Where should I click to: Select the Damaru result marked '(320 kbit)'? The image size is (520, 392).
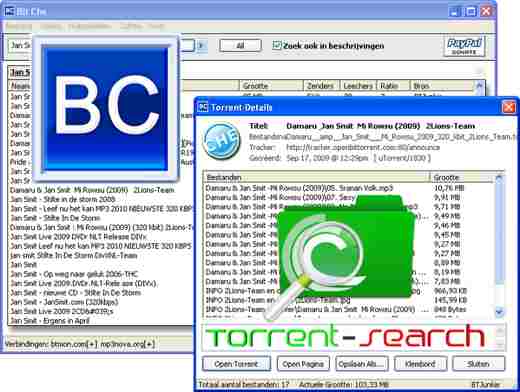coord(102,227)
